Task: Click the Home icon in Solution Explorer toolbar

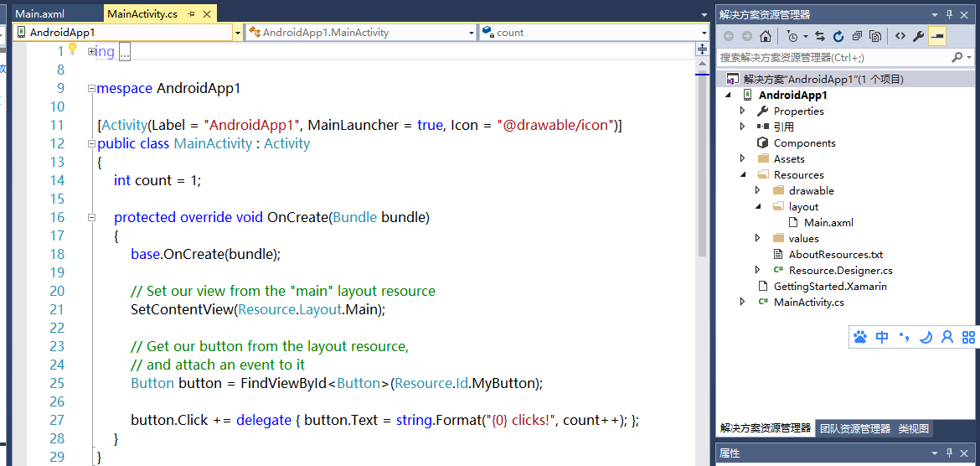Action: pos(766,36)
